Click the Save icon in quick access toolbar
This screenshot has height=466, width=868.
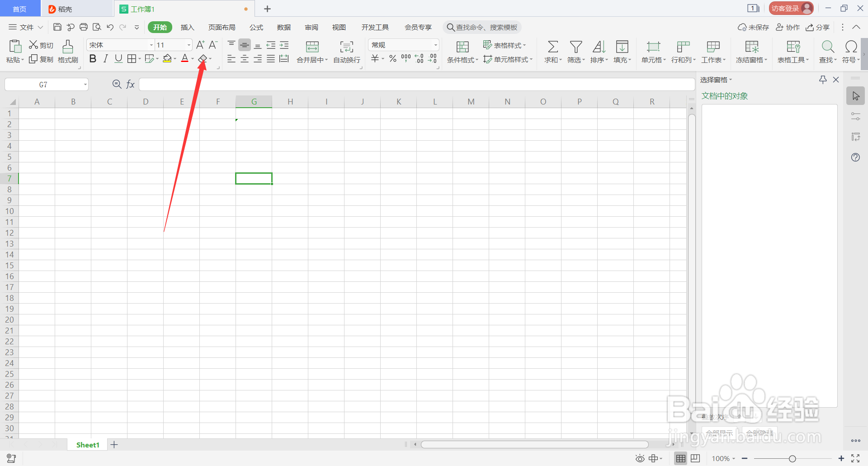[57, 27]
